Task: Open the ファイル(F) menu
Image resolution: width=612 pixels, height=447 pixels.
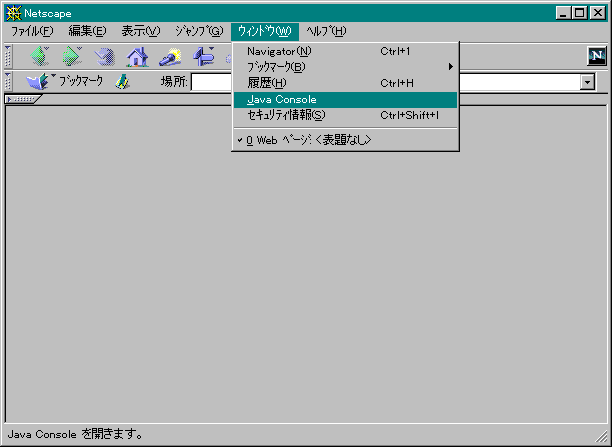Action: tap(32, 31)
